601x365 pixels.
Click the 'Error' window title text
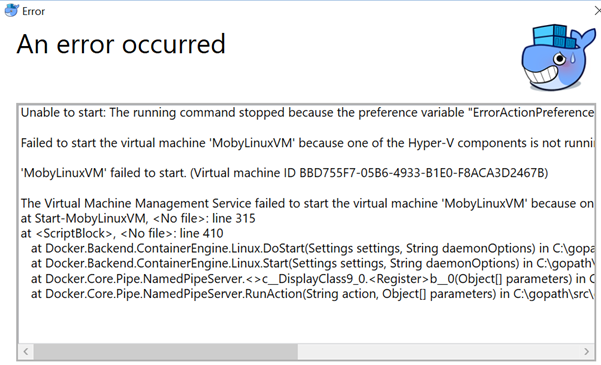pyautogui.click(x=33, y=12)
